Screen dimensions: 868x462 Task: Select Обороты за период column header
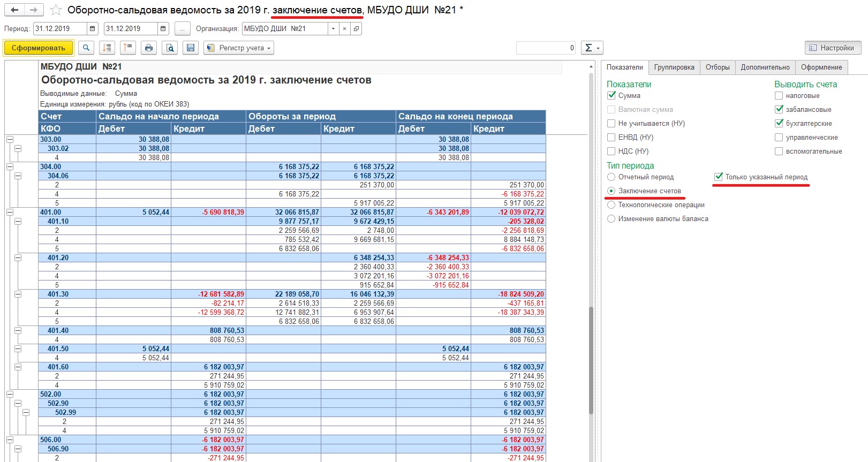[x=321, y=116]
